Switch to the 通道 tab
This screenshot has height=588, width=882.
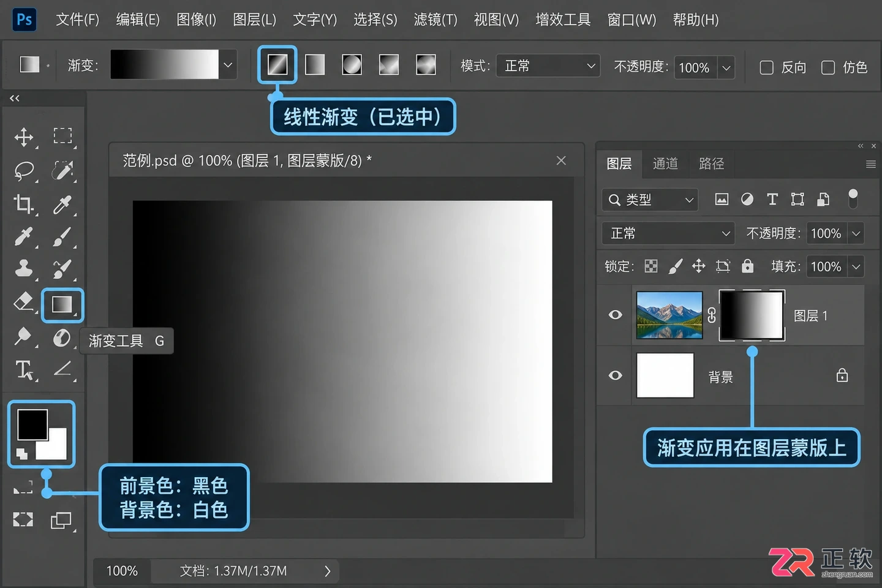tap(665, 164)
